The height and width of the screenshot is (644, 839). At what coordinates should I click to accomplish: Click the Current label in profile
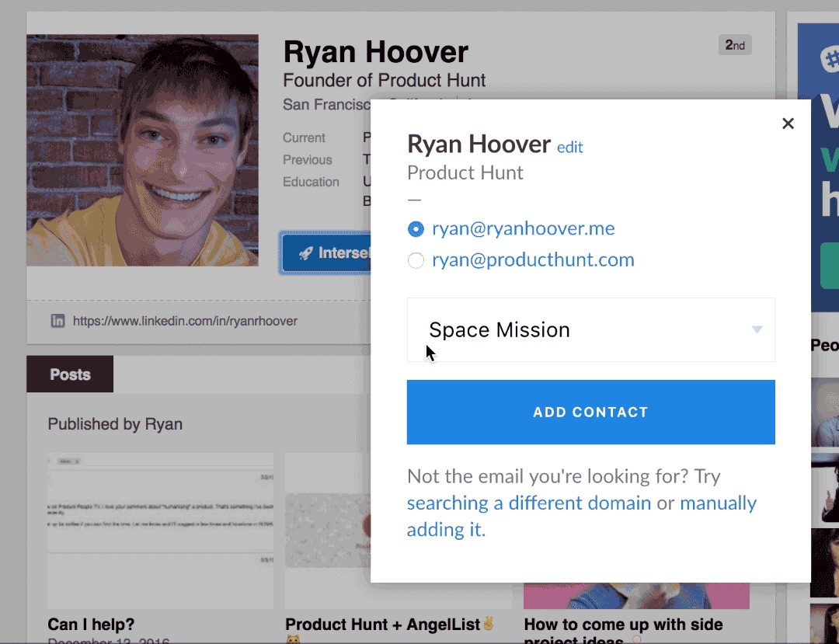point(304,138)
